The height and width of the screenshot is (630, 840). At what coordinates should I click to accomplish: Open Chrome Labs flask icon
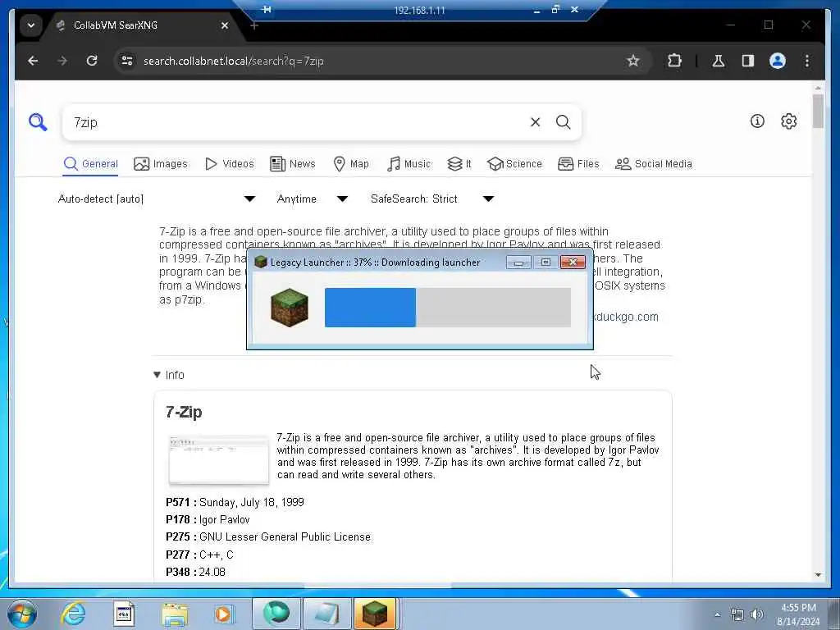tap(719, 61)
